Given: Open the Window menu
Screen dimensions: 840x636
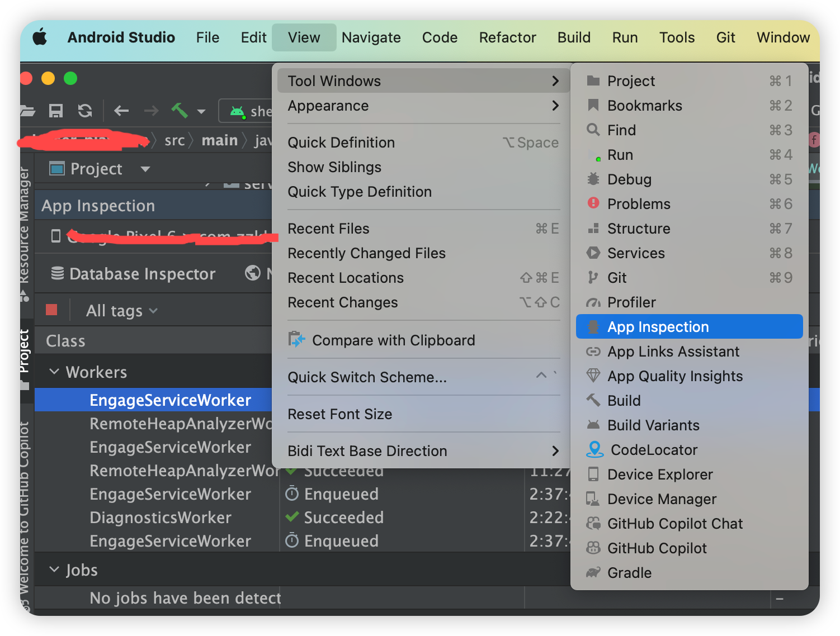Looking at the screenshot, I should click(x=783, y=37).
